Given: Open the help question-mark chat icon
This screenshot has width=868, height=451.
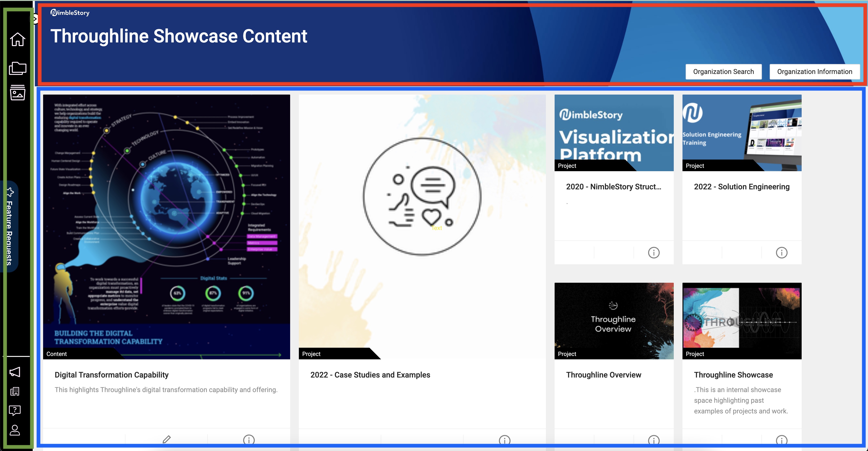Looking at the screenshot, I should click(x=15, y=411).
